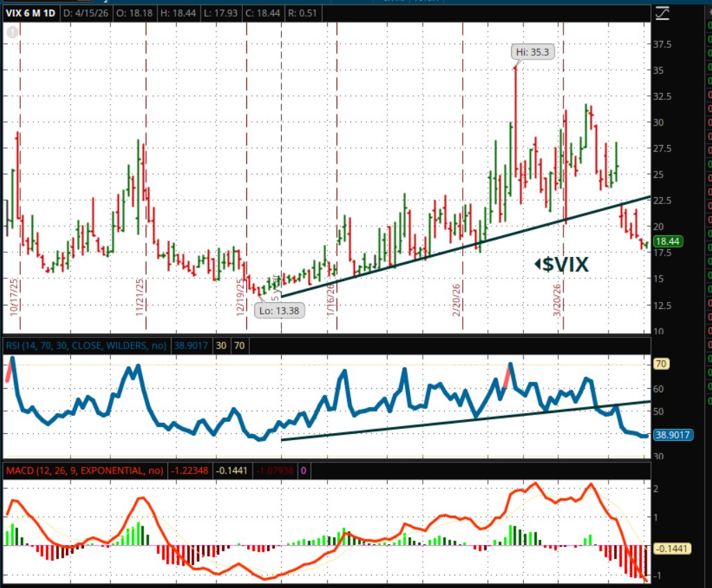Click the MACD signal value -0.1441 in the header
Viewport: 712px width, 588px height.
coord(232,470)
